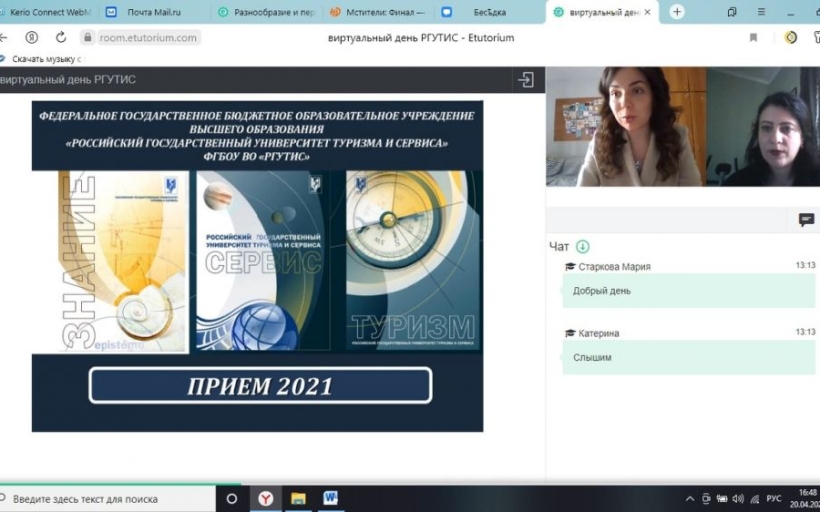Open a new browser tab
The width and height of the screenshot is (820, 512).
[677, 12]
